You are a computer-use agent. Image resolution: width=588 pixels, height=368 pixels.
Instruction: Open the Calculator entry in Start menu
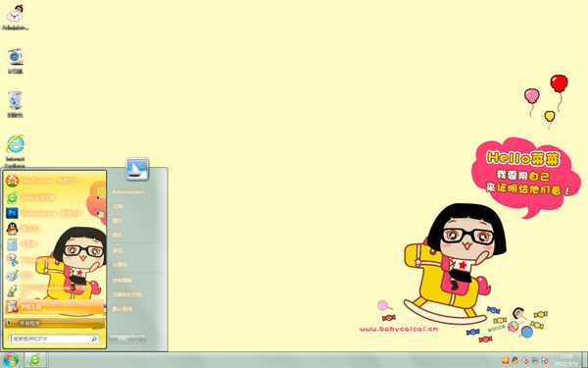pyautogui.click(x=55, y=244)
